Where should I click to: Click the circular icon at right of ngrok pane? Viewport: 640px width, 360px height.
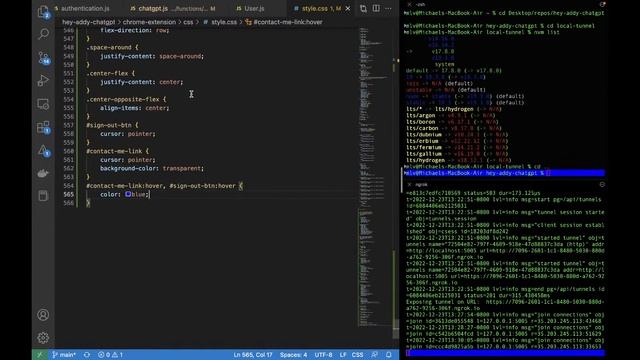click(x=602, y=184)
